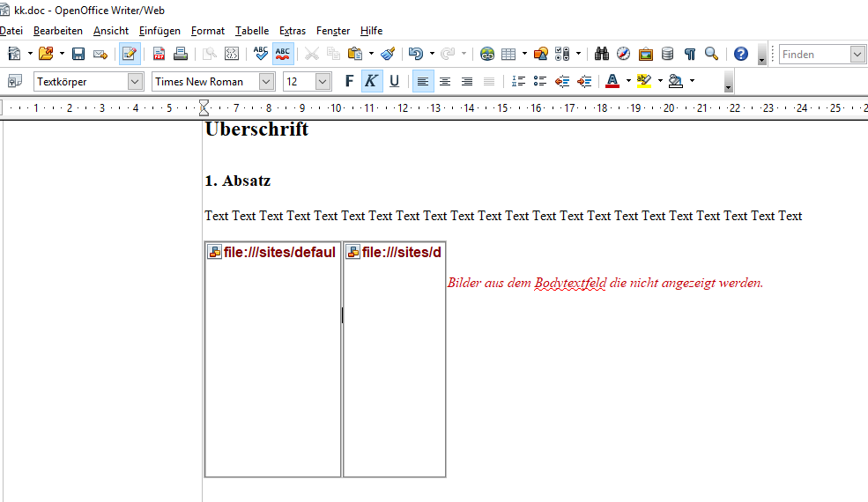This screenshot has height=502, width=868.
Task: Open the Navigator compass icon
Action: 623,54
